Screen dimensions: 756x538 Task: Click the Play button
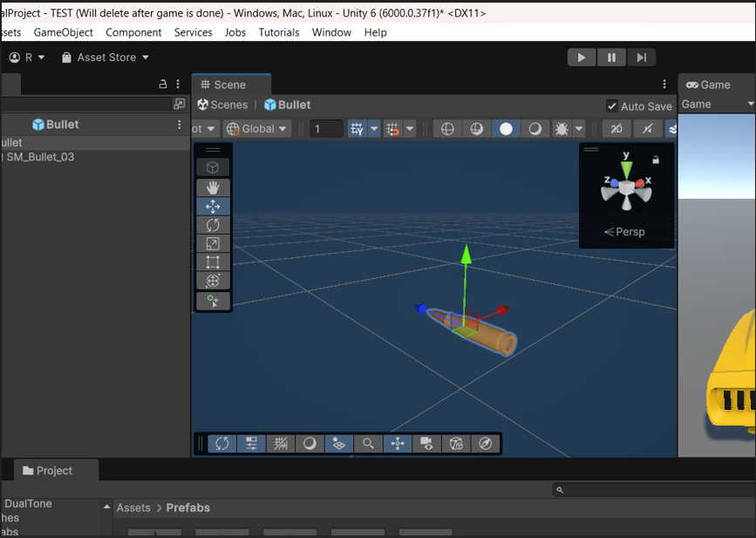coord(582,58)
